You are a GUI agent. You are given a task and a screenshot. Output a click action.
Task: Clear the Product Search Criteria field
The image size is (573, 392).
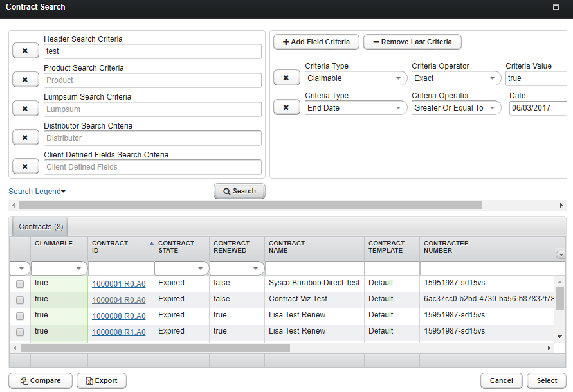pos(25,80)
